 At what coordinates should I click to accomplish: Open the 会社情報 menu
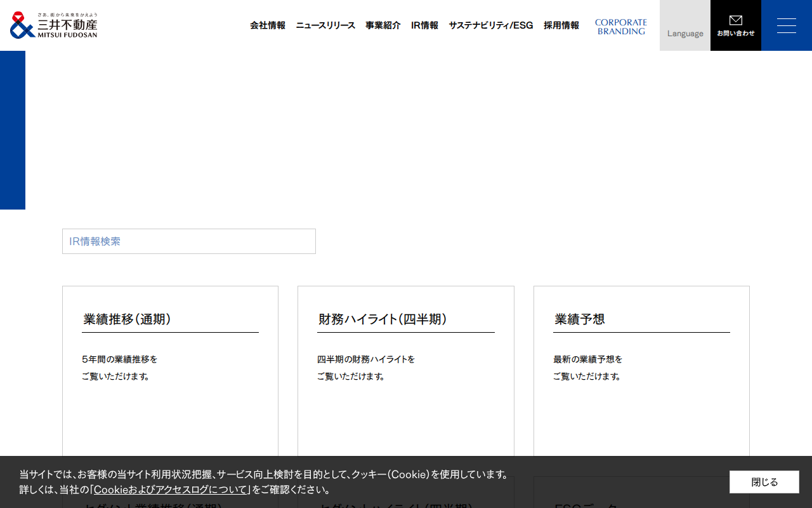[x=268, y=25]
